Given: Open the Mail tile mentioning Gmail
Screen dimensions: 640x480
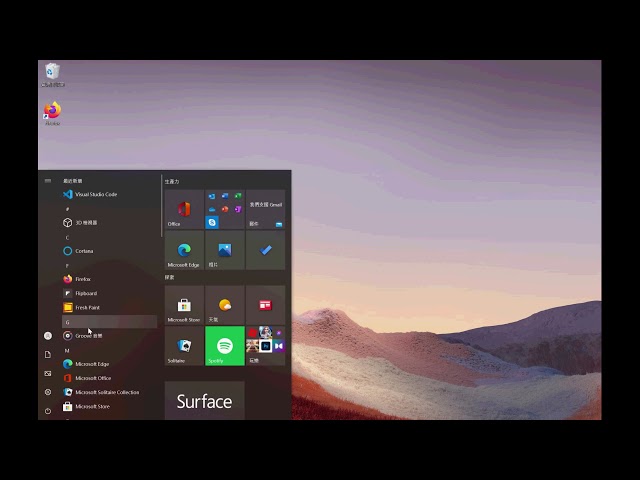Looking at the screenshot, I should (265, 209).
